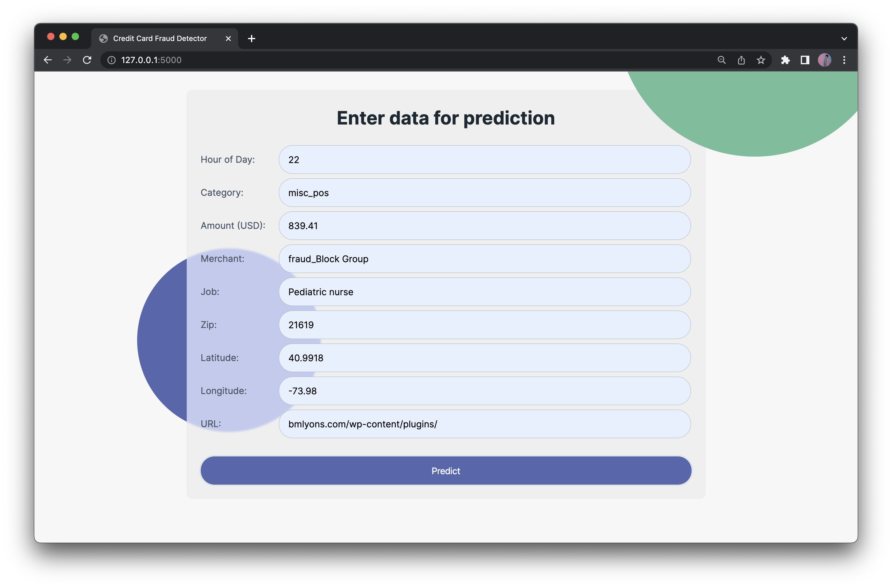Viewport: 892px width, 588px height.
Task: Click the 'Enter data for prediction' heading
Action: point(446,118)
